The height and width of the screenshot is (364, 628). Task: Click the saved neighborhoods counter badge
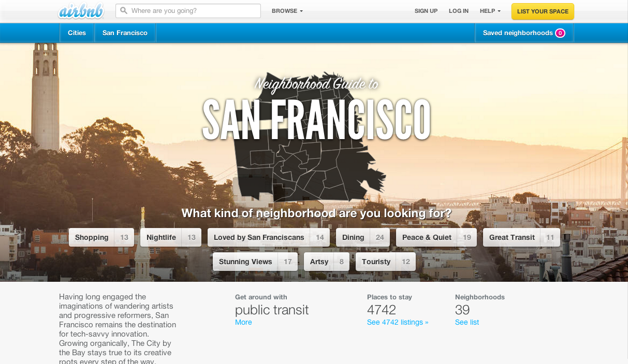tap(560, 33)
